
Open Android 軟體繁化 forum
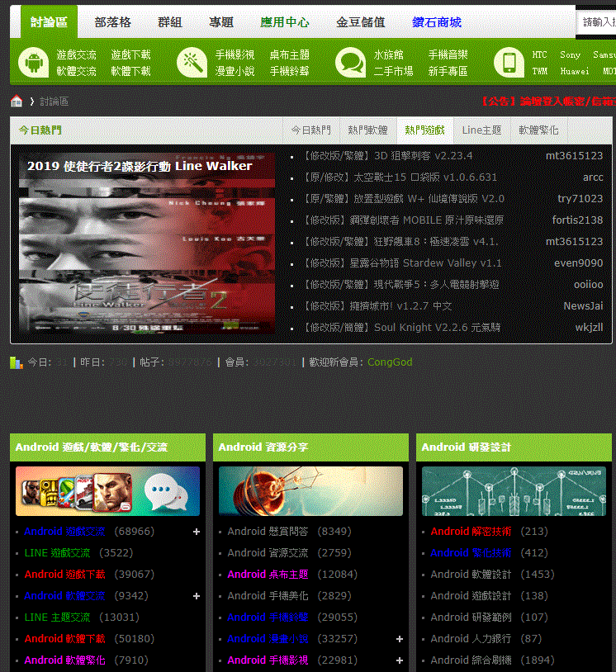[x=64, y=660]
